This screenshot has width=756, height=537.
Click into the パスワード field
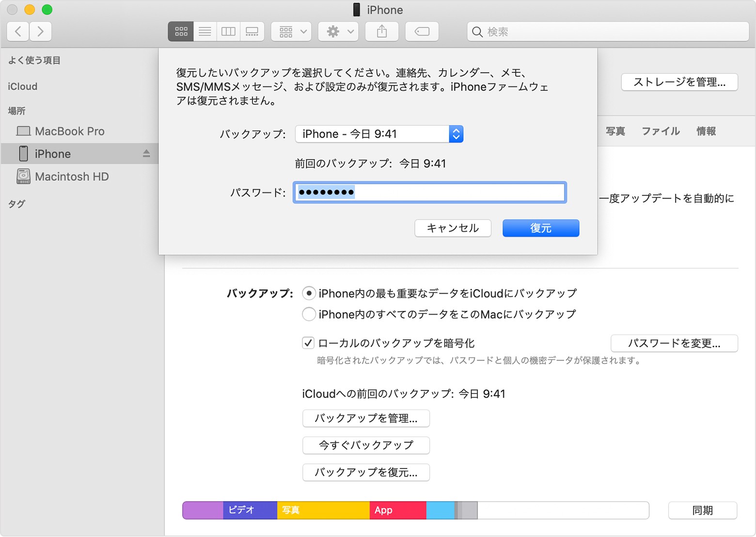click(429, 192)
